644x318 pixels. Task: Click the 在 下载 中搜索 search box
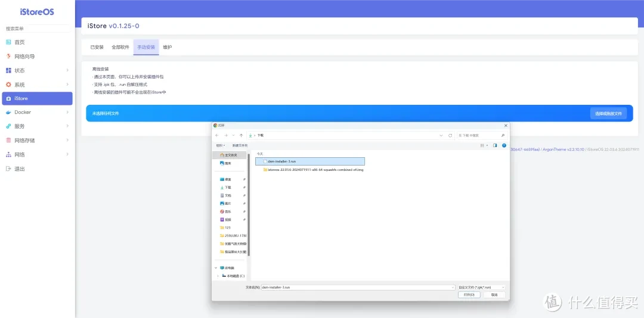[x=482, y=135]
